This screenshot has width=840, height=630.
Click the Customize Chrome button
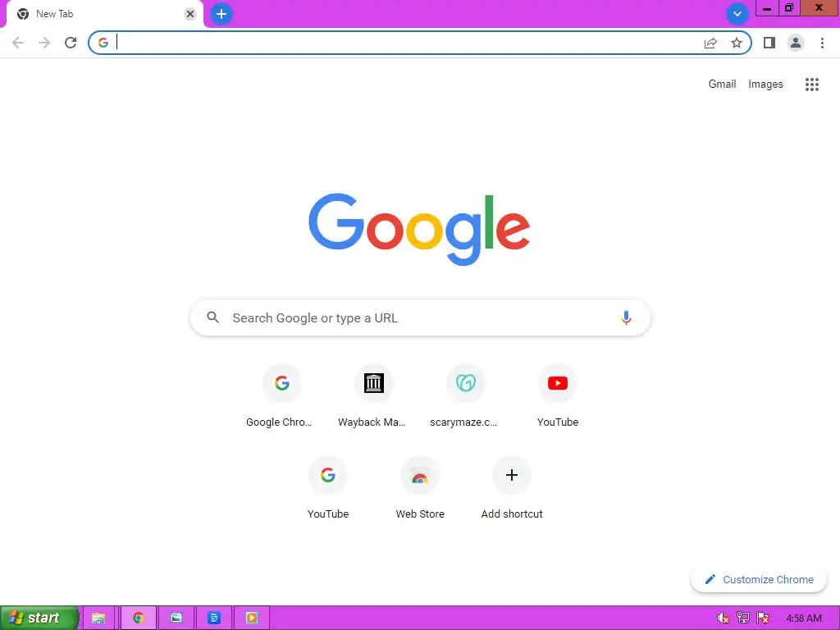pos(759,579)
